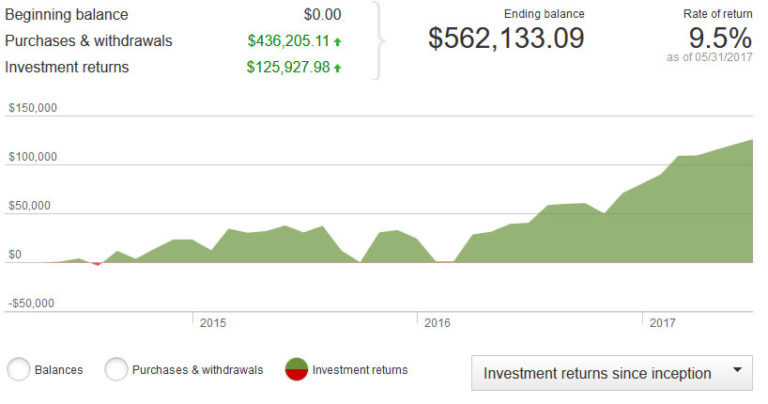Click the Investment returns summary row label
The height and width of the screenshot is (404, 768).
point(67,68)
